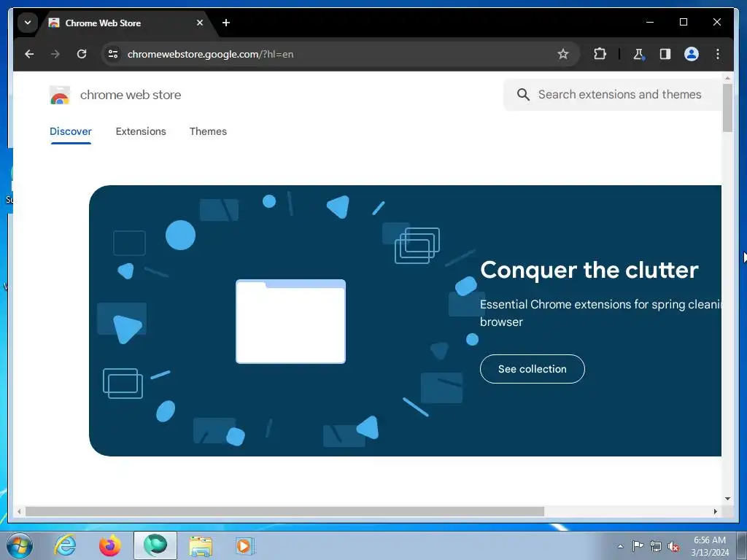This screenshot has height=560, width=747.
Task: Click the address bar URL
Action: [211, 54]
